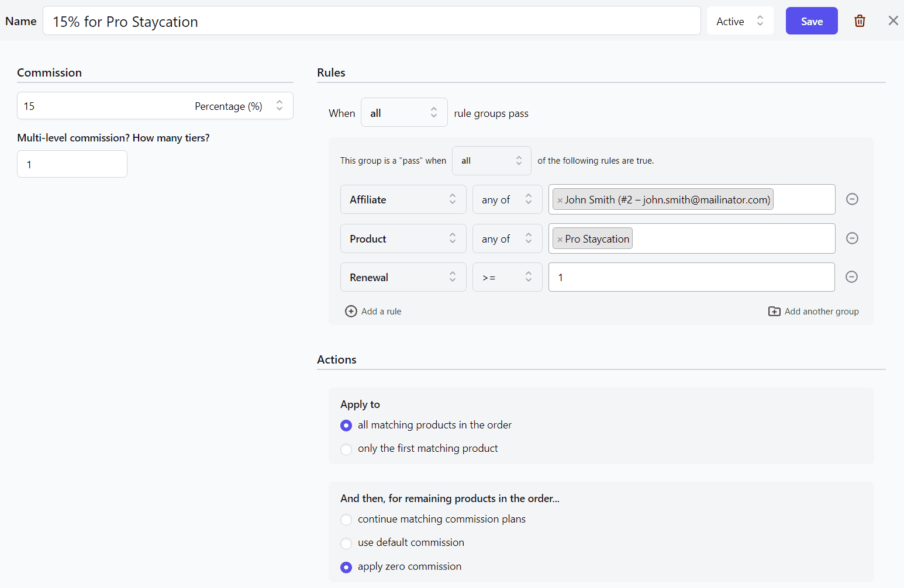Open Affiliate row 'any of' operator dropdown
The width and height of the screenshot is (904, 588).
click(x=508, y=199)
